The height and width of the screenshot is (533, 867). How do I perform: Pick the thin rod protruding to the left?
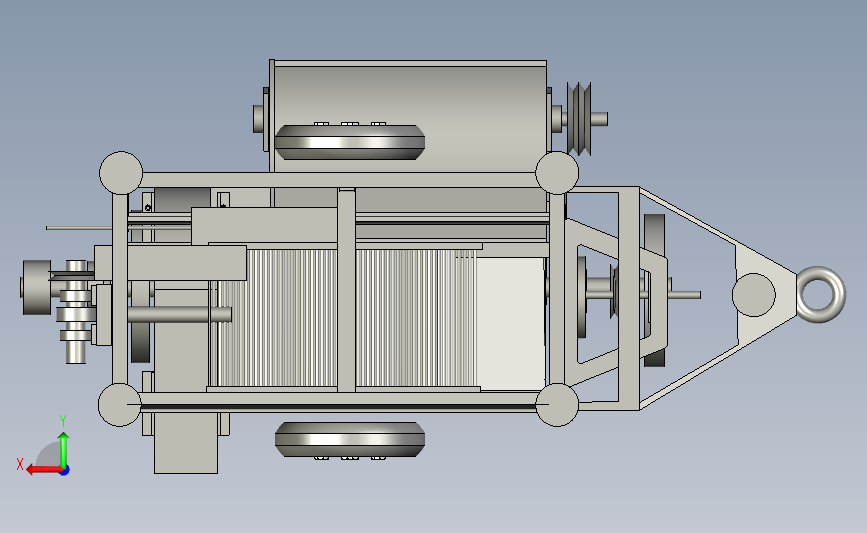tap(79, 228)
